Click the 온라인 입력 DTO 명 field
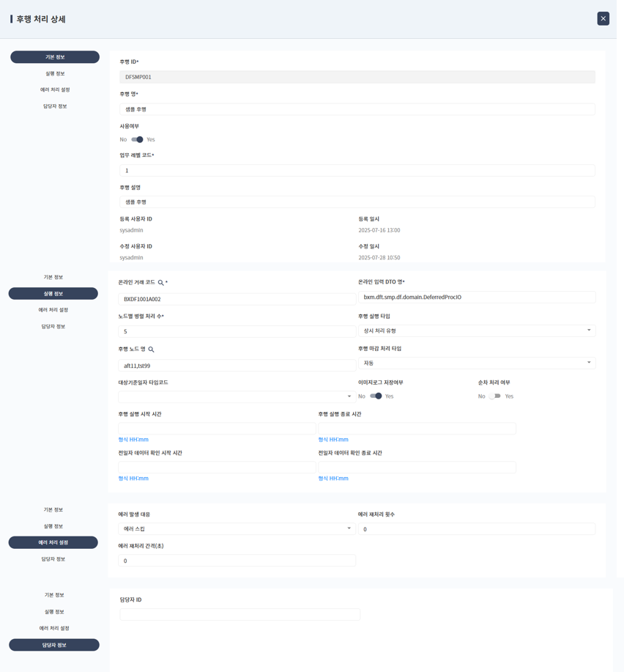The image size is (624, 672). click(x=476, y=298)
